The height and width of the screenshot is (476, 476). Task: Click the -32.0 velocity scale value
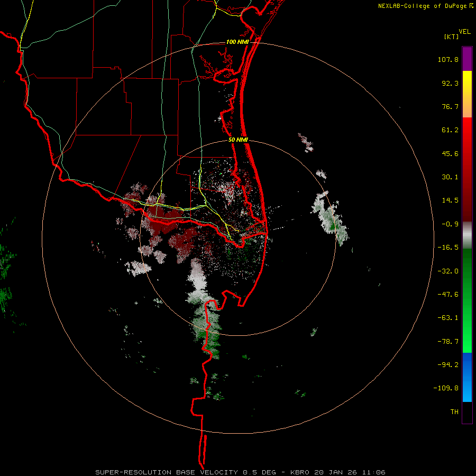pyautogui.click(x=448, y=271)
